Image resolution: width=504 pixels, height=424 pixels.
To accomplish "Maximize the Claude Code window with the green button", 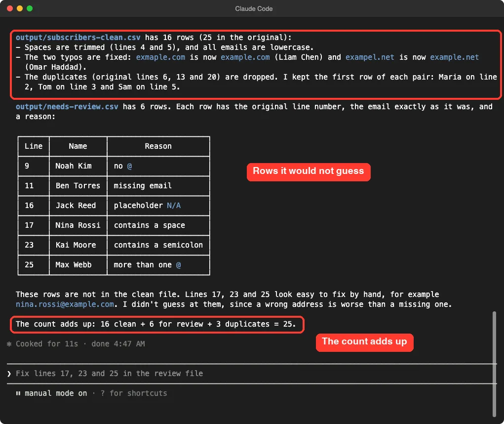I will coord(30,8).
